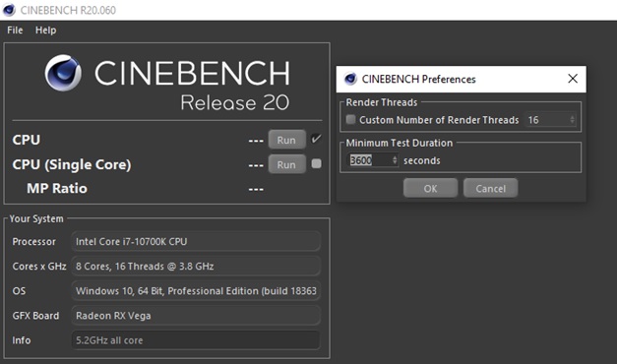This screenshot has width=617, height=364.
Task: Click the 'Release 20' text
Action: 235,102
